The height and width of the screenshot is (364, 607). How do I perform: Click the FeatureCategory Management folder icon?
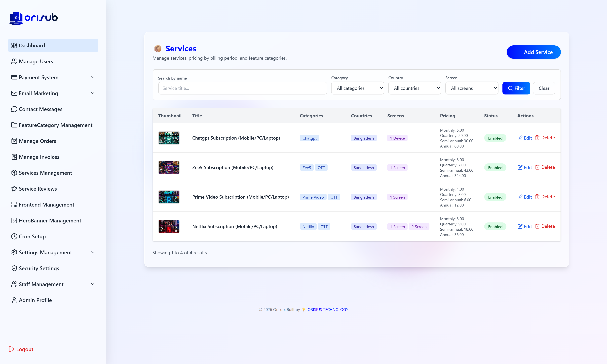pos(14,125)
